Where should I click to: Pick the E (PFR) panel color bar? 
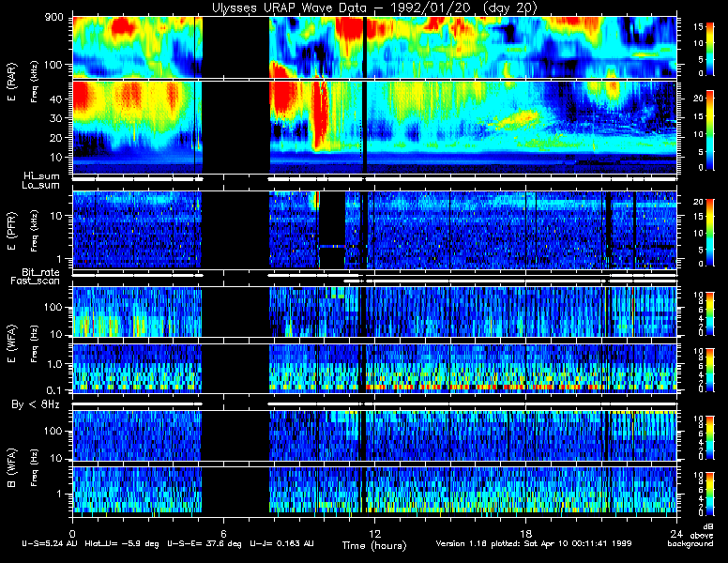pos(710,233)
